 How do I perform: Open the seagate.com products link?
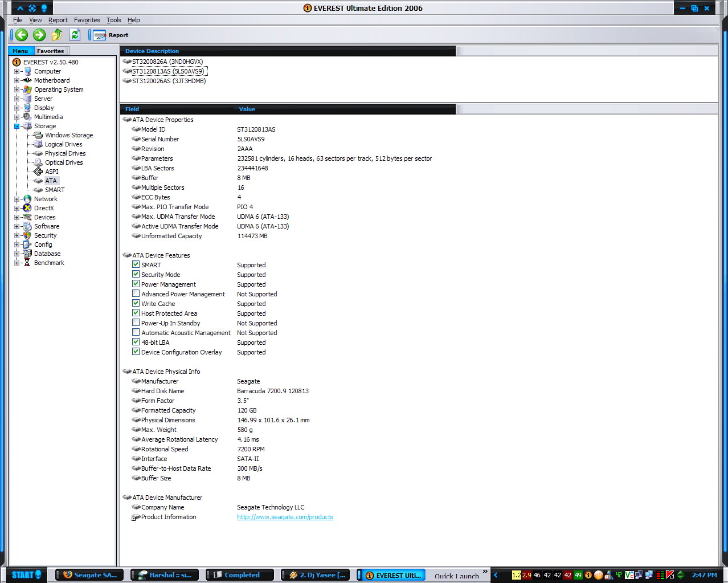tap(285, 517)
